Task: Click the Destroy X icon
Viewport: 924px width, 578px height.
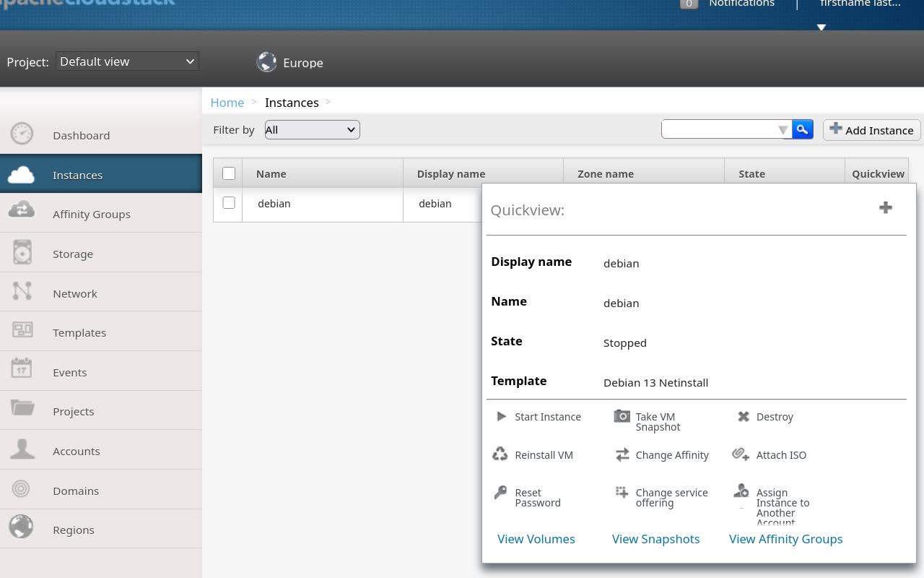Action: point(743,416)
